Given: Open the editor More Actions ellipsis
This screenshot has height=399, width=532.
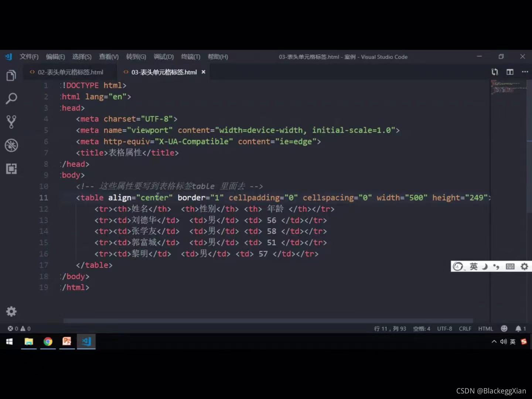Looking at the screenshot, I should 525,72.
